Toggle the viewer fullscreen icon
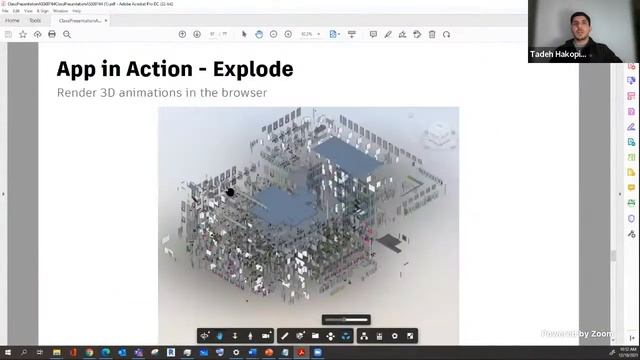This screenshot has width=640, height=360. (410, 336)
